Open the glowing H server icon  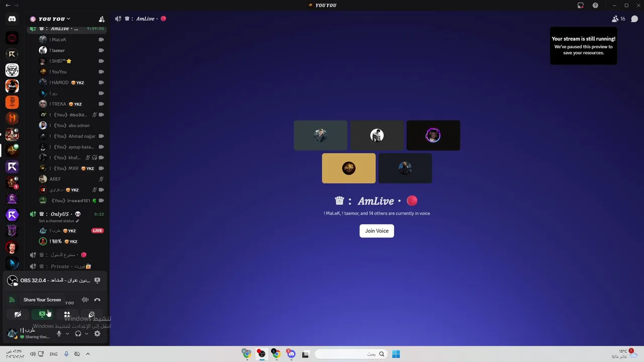[x=12, y=118]
